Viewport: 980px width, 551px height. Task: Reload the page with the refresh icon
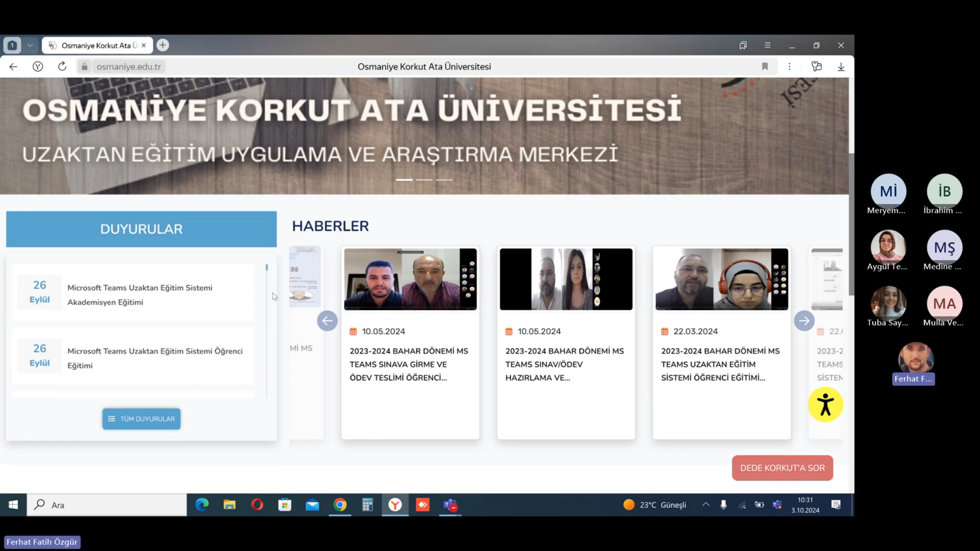pos(62,67)
